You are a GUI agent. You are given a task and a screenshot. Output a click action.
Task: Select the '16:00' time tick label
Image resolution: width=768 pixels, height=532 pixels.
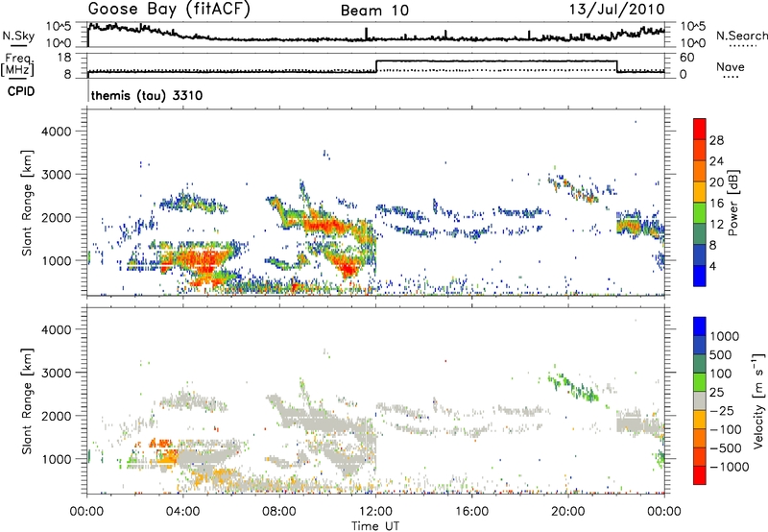(471, 512)
